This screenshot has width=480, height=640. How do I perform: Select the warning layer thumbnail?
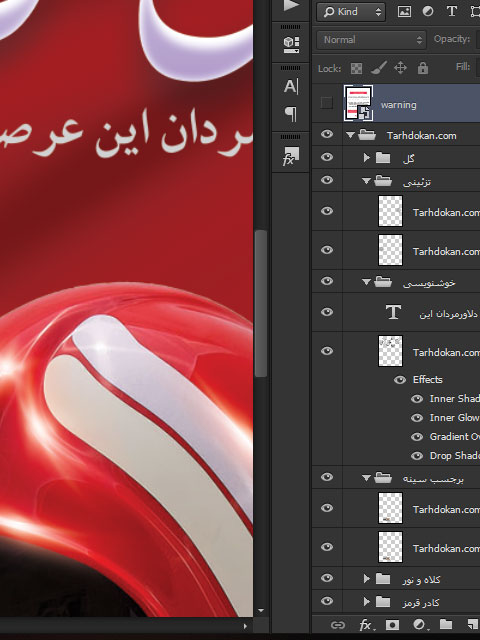358,103
